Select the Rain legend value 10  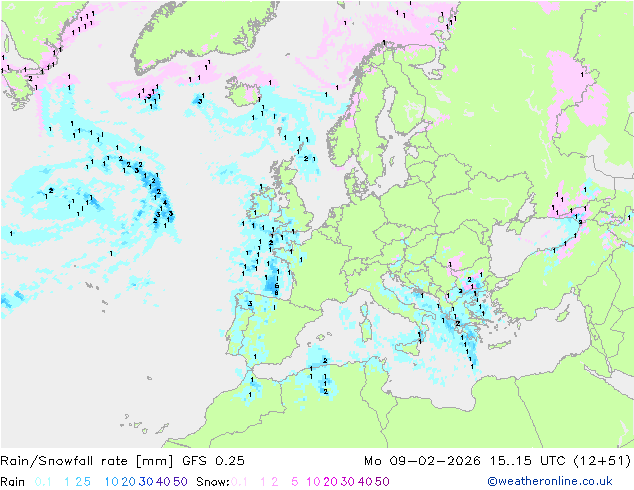112,482
